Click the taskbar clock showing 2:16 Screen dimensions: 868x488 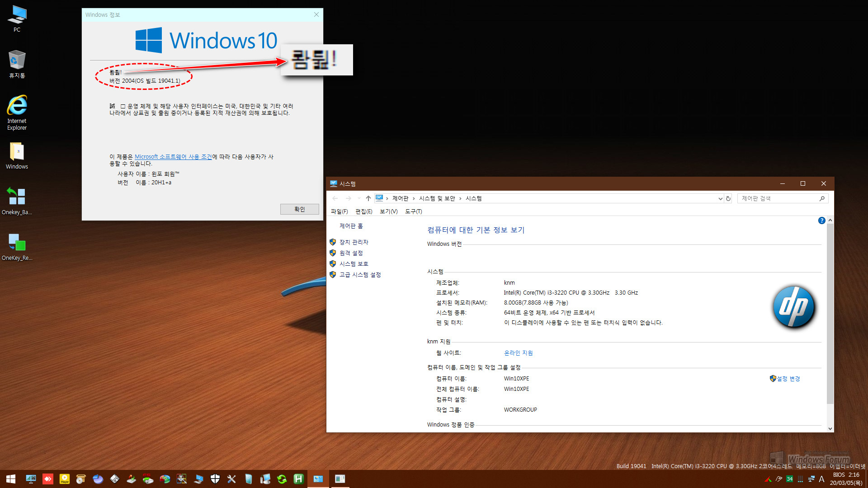click(846, 479)
